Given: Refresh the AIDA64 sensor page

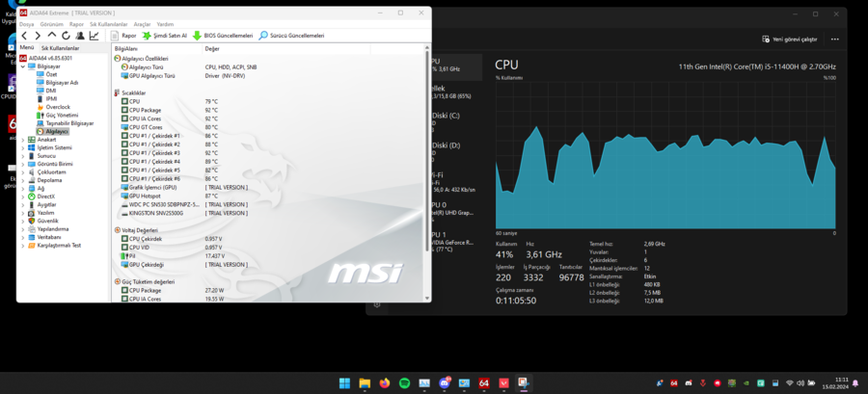Looking at the screenshot, I should 66,36.
